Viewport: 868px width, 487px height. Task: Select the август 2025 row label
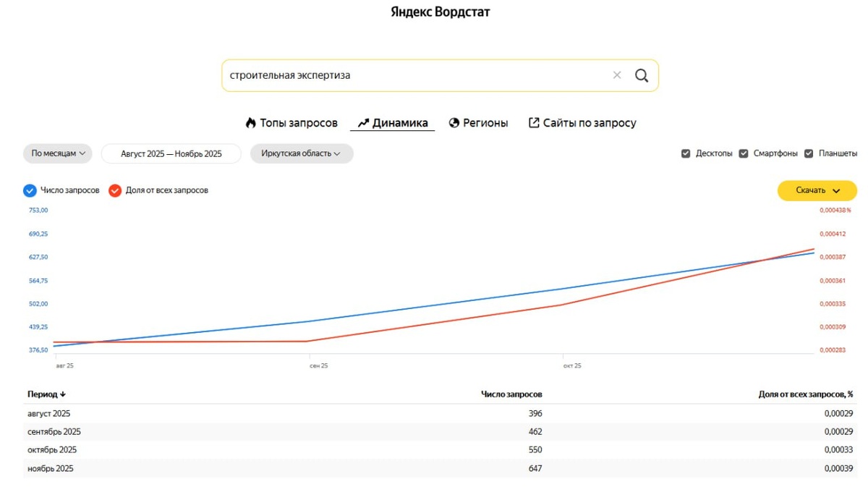[49, 414]
